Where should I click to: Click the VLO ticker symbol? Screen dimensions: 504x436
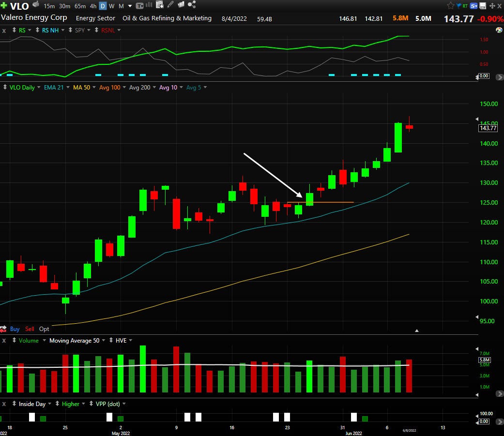19,6
